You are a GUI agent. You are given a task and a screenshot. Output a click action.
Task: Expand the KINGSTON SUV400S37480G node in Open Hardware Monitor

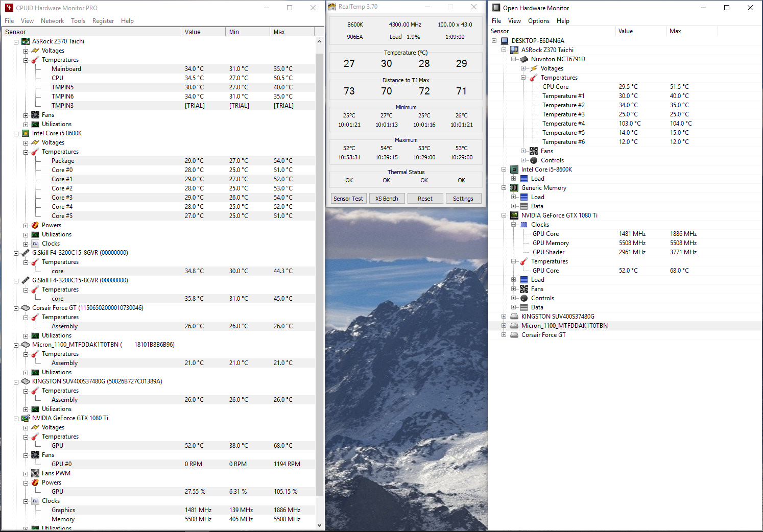click(504, 317)
